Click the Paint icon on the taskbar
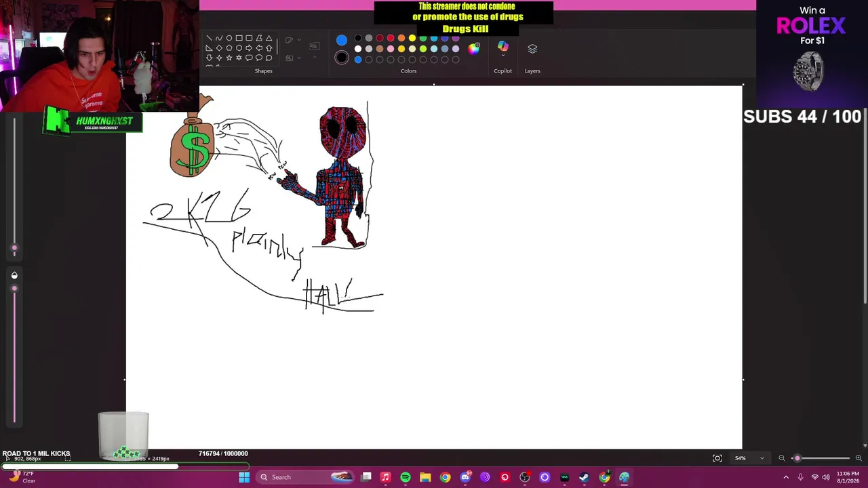Image resolution: width=868 pixels, height=488 pixels. tap(624, 477)
